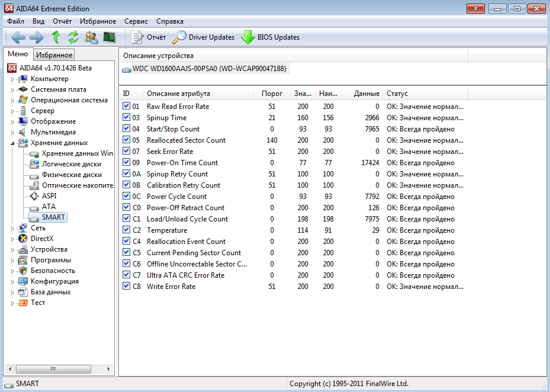This screenshot has width=550, height=392.
Task: Switch to the Избранное tab in the sidebar
Action: point(54,54)
